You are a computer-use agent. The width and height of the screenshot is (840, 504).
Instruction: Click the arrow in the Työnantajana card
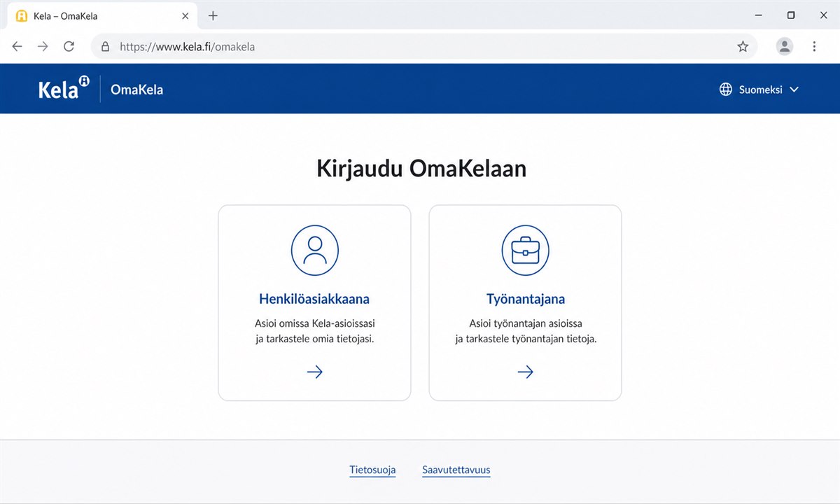[x=526, y=372]
